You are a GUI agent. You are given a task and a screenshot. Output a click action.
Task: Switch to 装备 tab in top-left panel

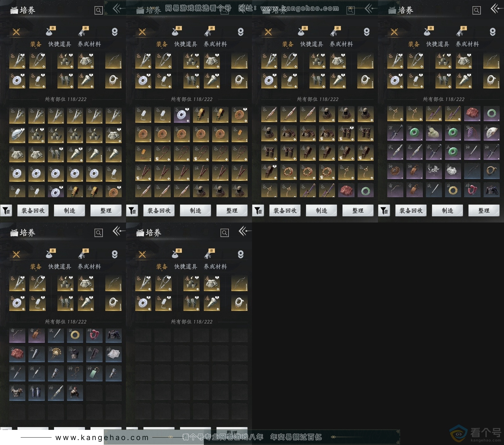point(36,44)
